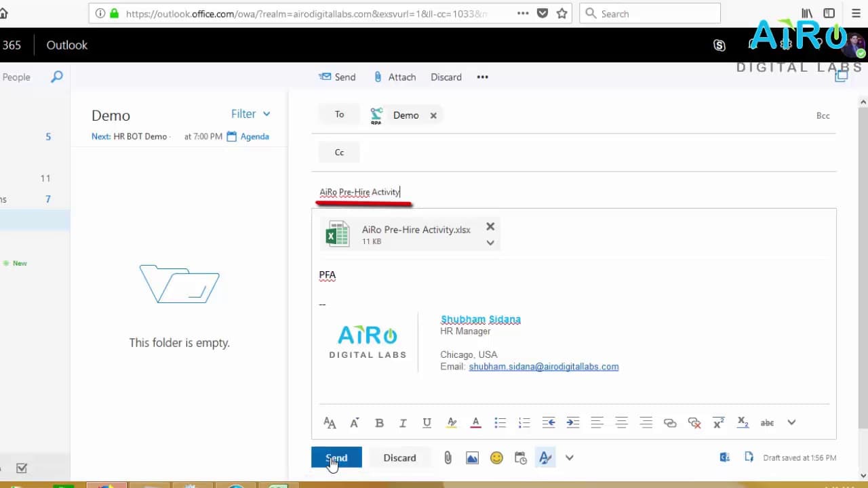Remove the xlsx attachment

490,226
